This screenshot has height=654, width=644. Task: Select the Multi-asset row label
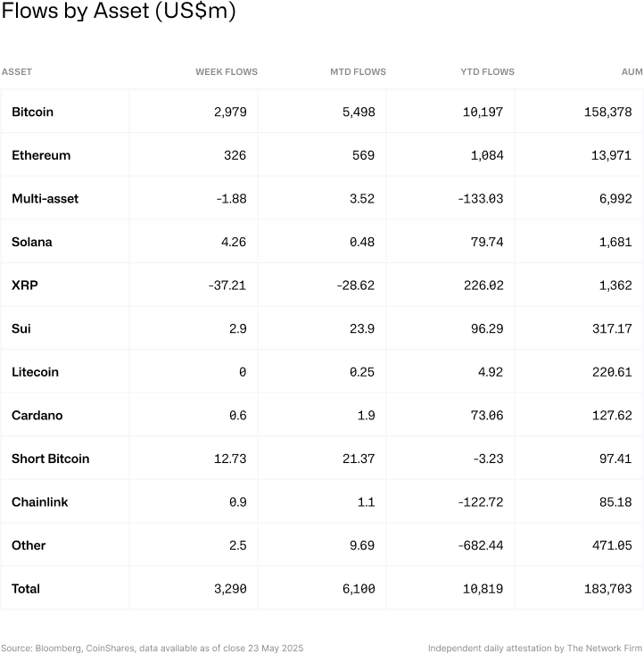45,198
